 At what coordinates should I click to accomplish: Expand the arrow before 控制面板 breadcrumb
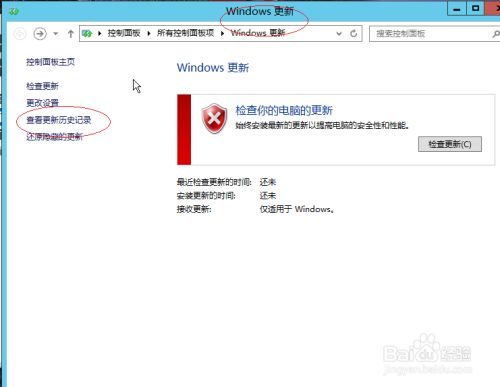click(99, 33)
